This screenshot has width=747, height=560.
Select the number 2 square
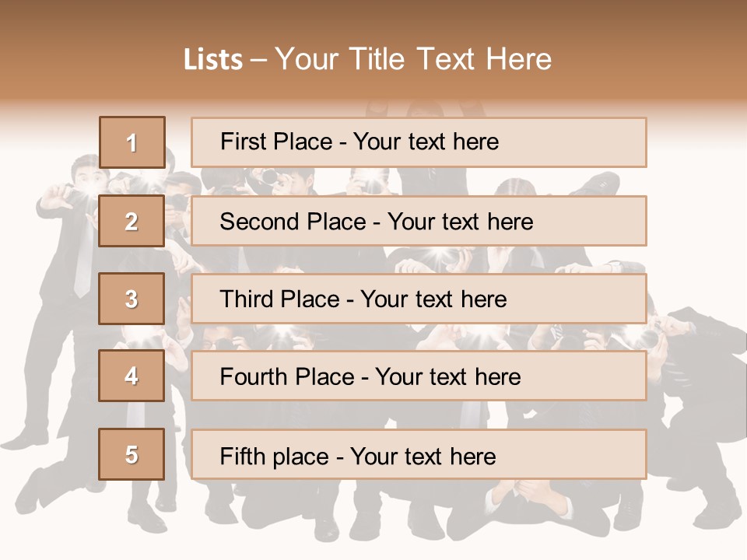click(132, 221)
